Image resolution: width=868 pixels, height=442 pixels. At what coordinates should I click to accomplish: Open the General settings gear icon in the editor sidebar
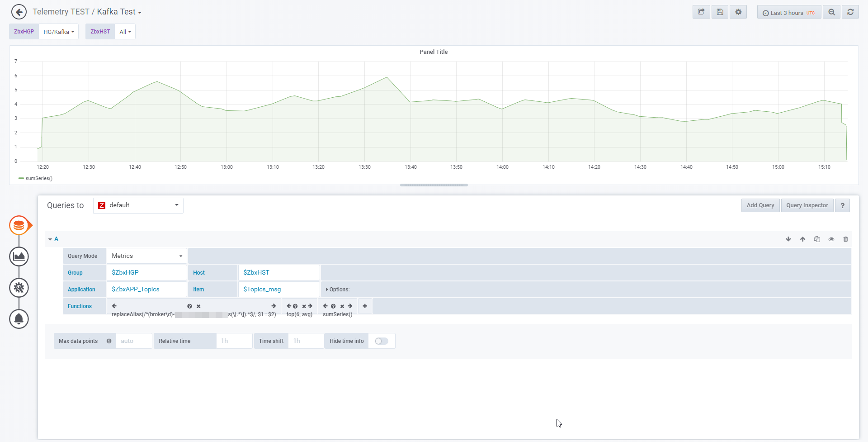19,288
